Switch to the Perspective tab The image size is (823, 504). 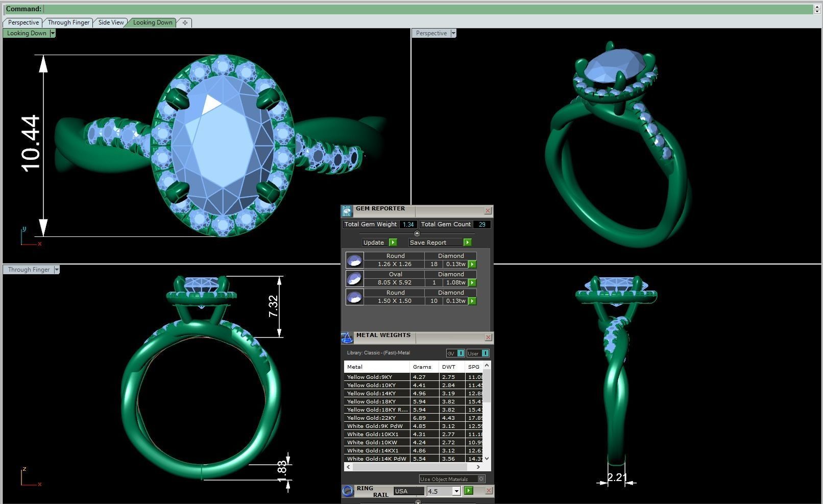(23, 22)
